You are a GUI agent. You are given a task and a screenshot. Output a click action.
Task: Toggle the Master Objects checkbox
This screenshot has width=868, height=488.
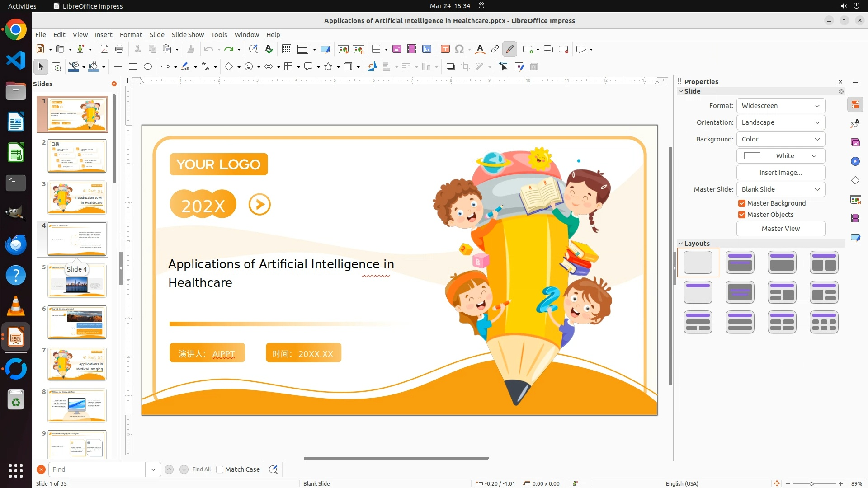point(742,215)
